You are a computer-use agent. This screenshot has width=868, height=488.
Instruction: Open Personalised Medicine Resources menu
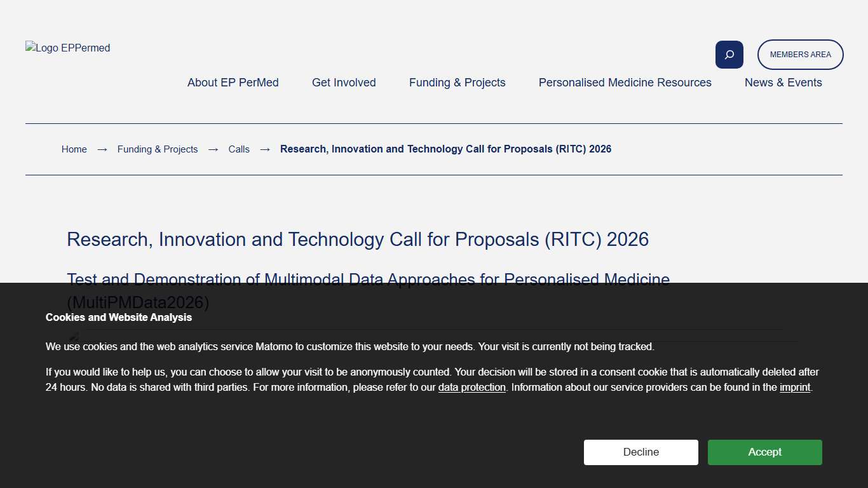[625, 83]
